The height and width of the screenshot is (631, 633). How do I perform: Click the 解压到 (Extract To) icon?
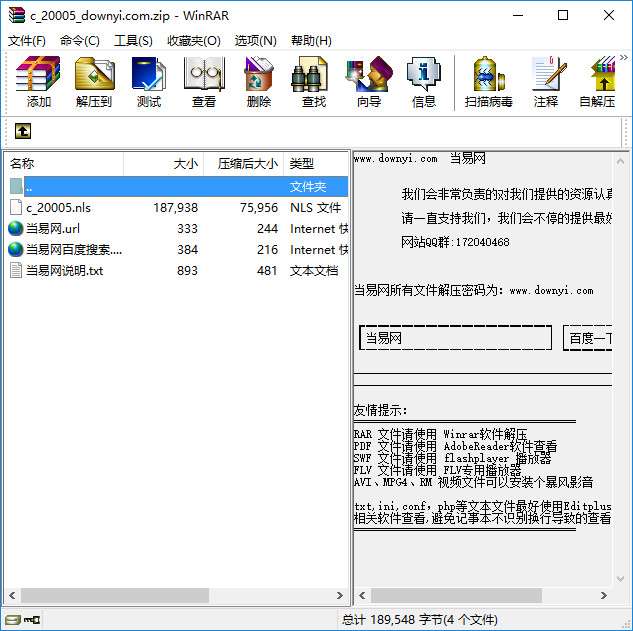point(94,82)
